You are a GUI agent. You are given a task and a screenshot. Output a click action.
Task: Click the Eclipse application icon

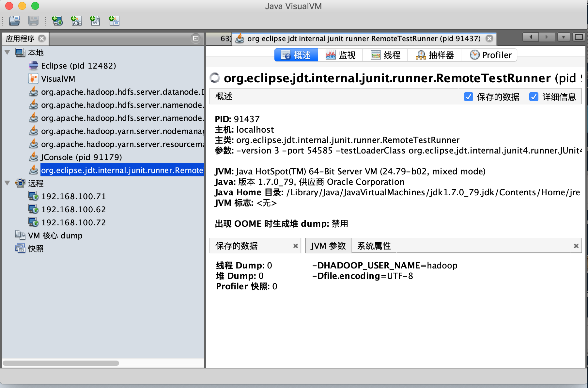(x=33, y=66)
